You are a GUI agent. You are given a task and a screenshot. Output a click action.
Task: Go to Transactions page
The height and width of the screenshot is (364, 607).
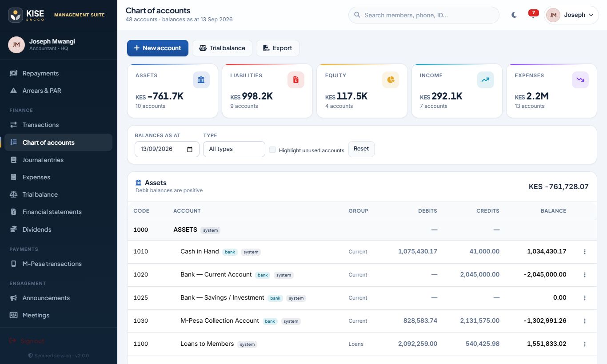(x=58, y=125)
